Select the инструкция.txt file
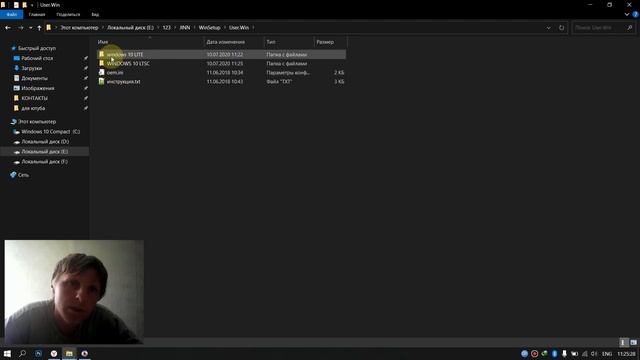This screenshot has height=360, width=640. 221,82
